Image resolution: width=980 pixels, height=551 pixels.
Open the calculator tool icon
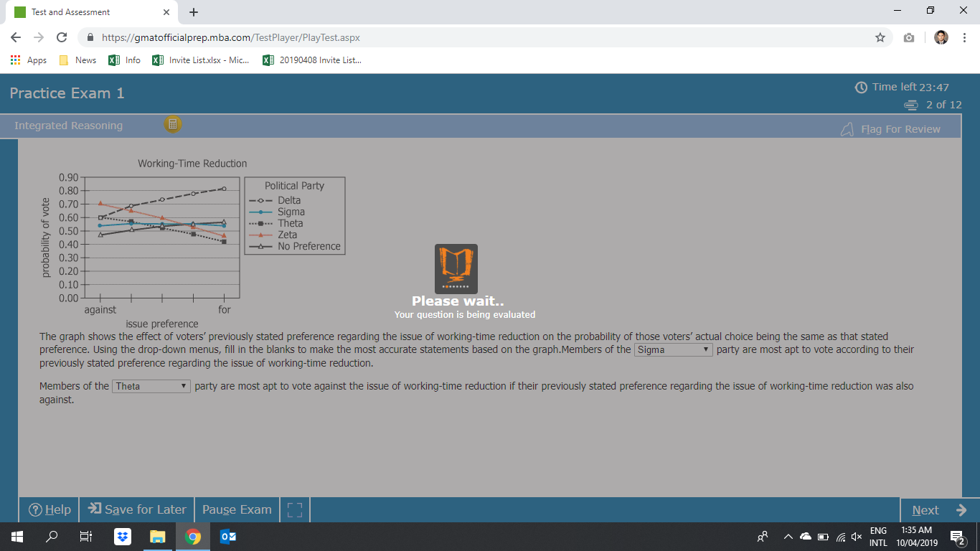pyautogui.click(x=172, y=124)
